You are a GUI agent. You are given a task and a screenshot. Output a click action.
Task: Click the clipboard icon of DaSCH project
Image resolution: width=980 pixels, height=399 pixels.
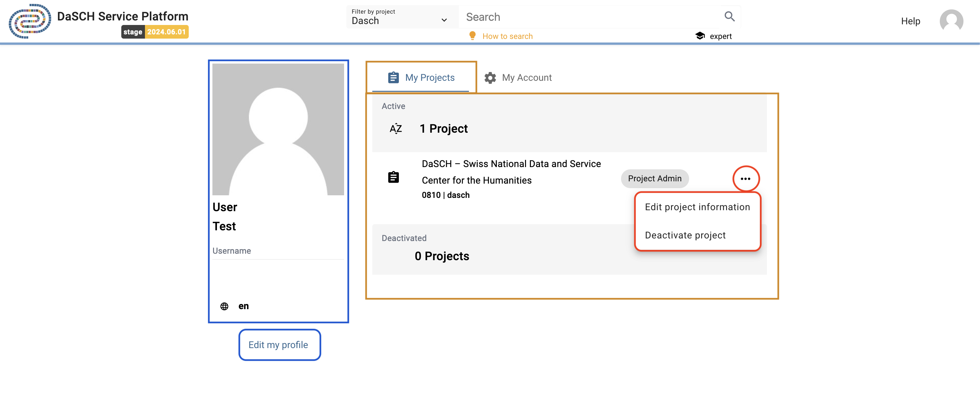tap(393, 177)
